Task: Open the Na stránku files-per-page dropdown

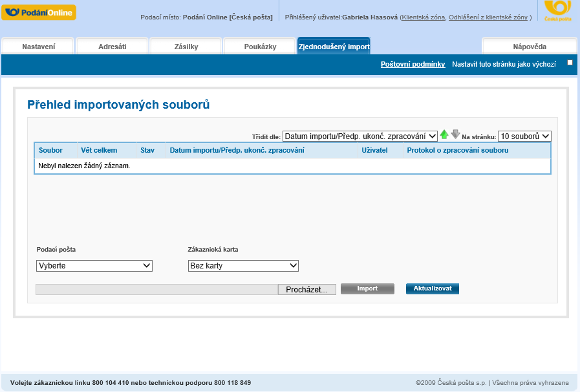Action: coord(524,136)
